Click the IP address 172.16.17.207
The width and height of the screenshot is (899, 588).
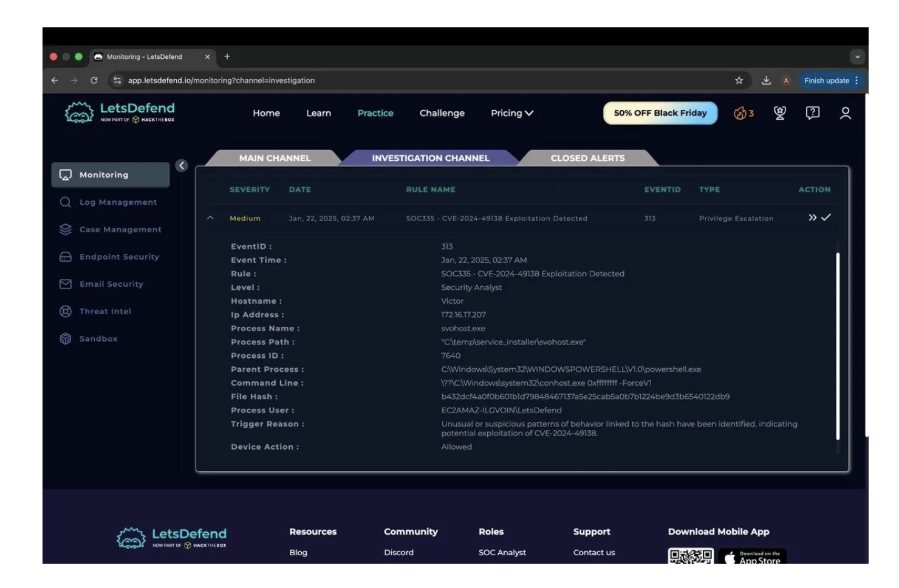463,315
